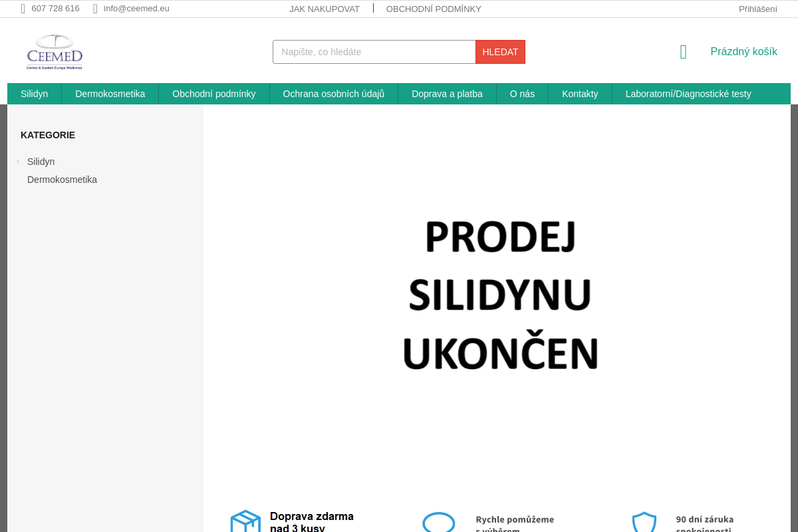Image resolution: width=798 pixels, height=532 pixels.
Task: Click the CEEMED logo
Action: 55,52
